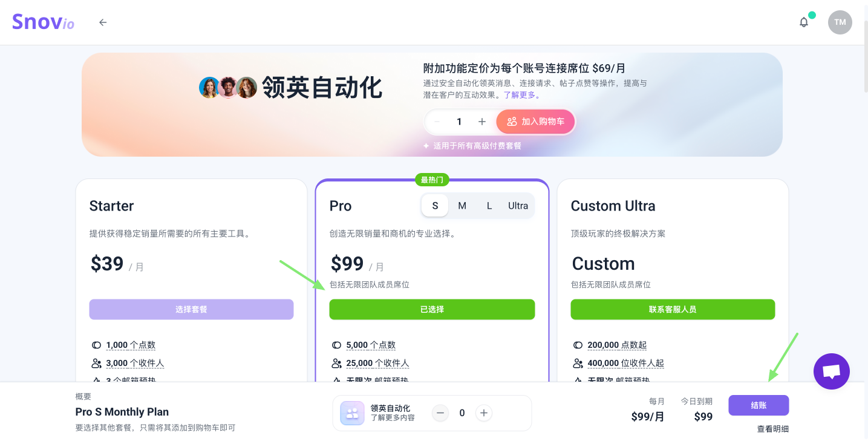Select Pro plan size Ultra
868x444 pixels.
click(518, 206)
